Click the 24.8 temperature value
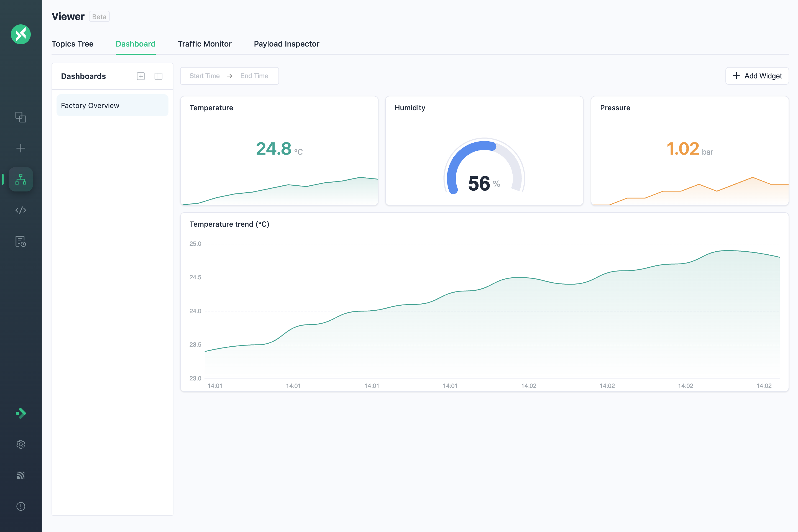This screenshot has height=532, width=798. tap(273, 149)
